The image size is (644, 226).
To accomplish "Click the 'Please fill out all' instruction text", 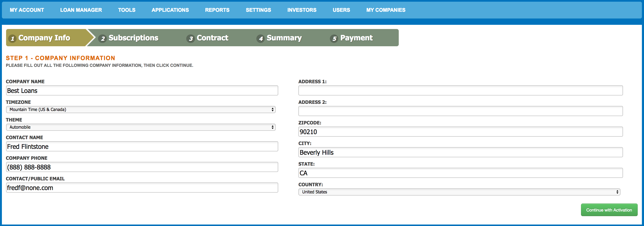I will click(x=100, y=65).
